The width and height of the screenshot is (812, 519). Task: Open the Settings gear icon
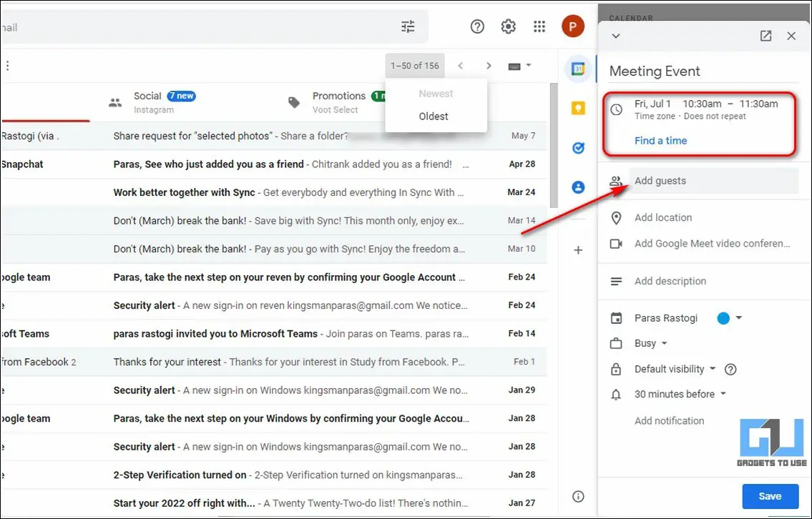pos(508,26)
